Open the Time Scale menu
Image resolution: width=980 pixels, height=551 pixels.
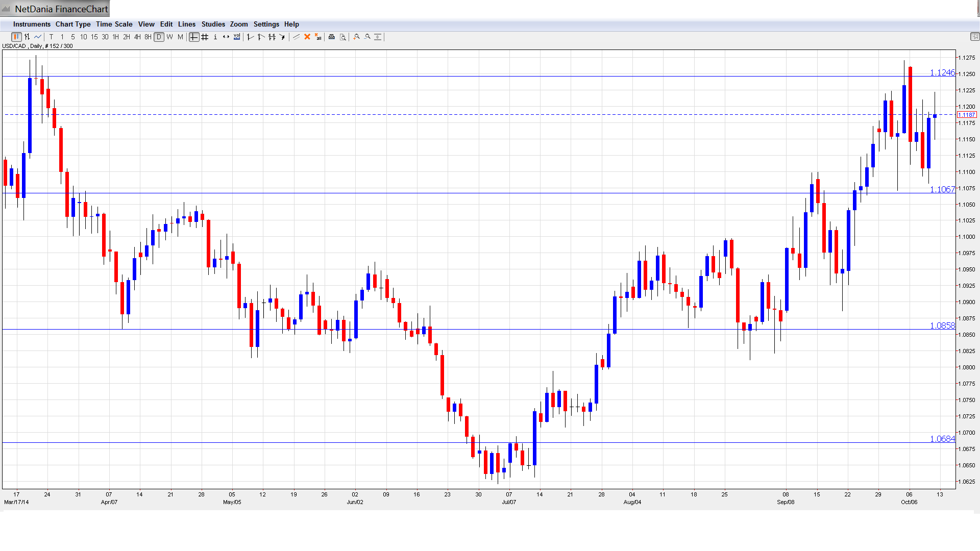pos(114,24)
